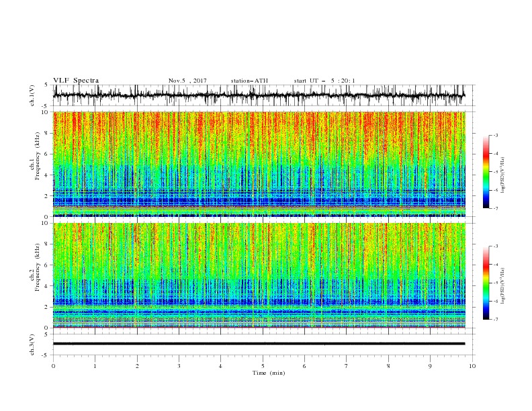Click the "-7" tick on ch.1 colorbar
Screen dimensions: 532x411
495,208
